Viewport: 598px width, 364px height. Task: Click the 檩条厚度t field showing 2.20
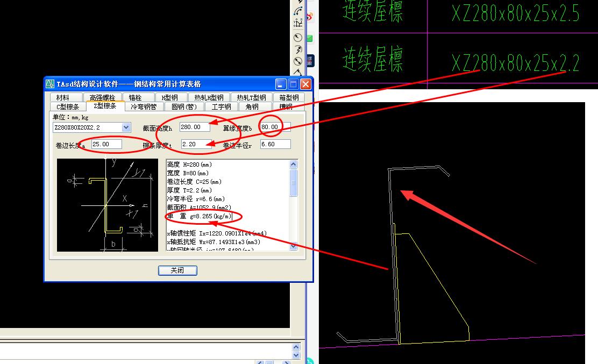[196, 144]
